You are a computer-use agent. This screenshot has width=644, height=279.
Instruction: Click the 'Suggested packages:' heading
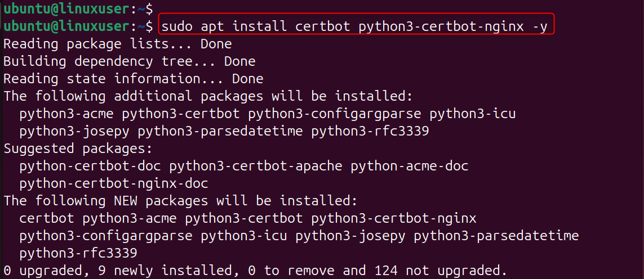coord(78,148)
